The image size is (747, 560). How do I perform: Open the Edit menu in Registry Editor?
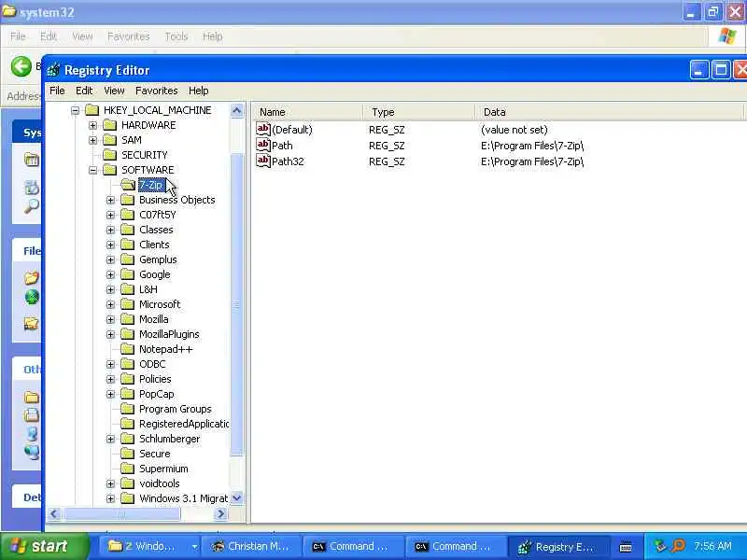click(84, 91)
